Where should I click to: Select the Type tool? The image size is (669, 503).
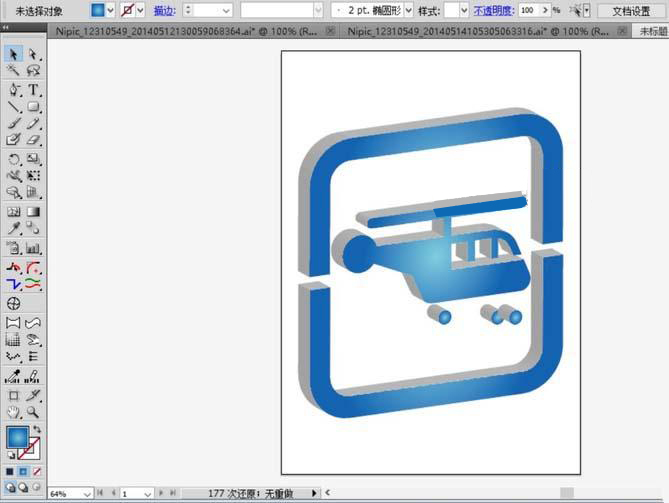pyautogui.click(x=33, y=90)
